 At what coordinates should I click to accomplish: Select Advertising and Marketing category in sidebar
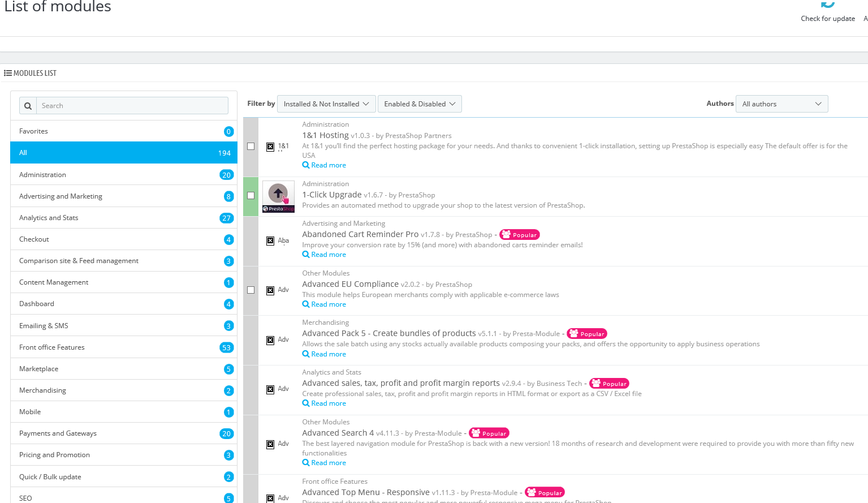click(x=124, y=196)
